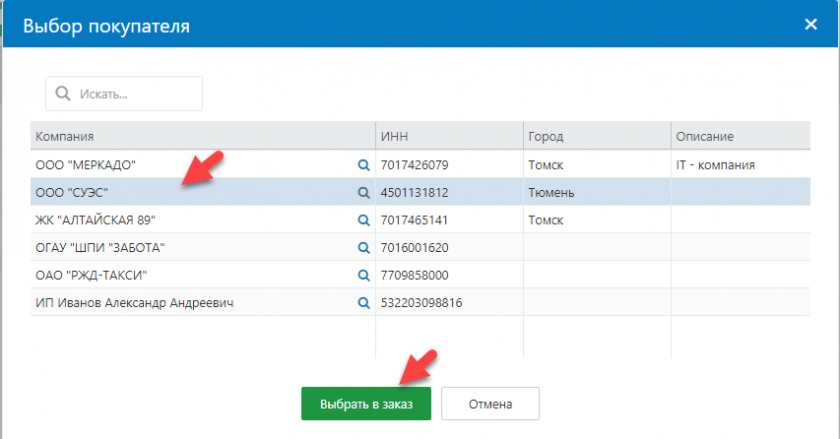
Task: Open details icon for ЖК "АЛТАЙСКАЯ 89"
Action: (x=364, y=220)
